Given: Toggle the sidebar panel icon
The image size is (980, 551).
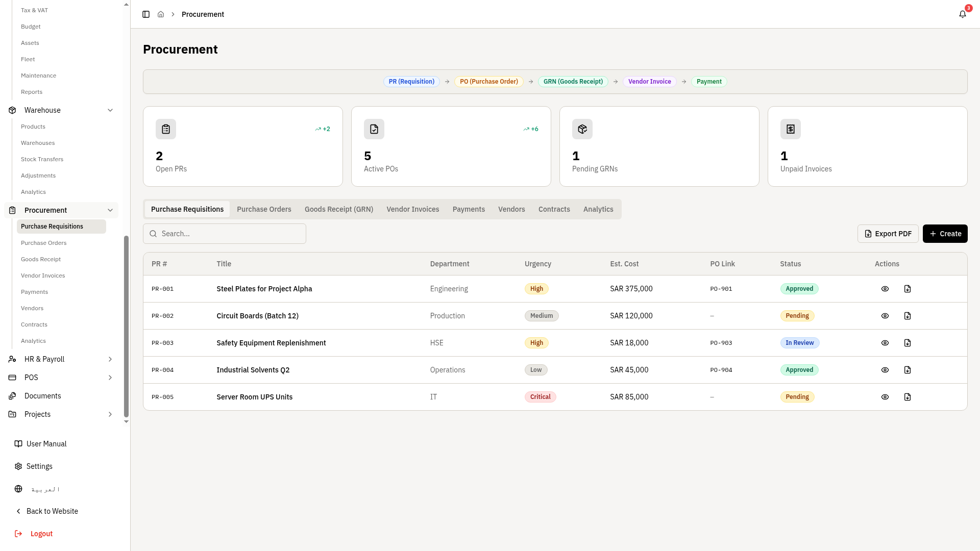Looking at the screenshot, I should [146, 14].
